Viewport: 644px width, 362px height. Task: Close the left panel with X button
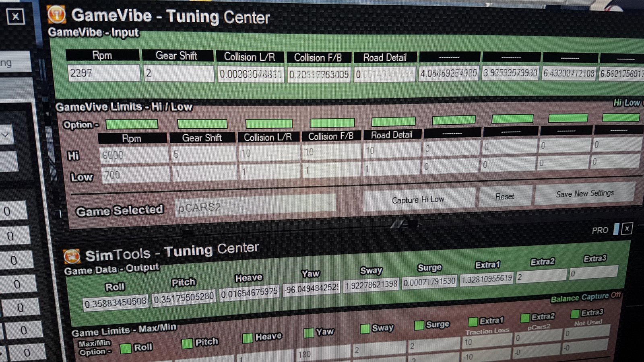[15, 16]
